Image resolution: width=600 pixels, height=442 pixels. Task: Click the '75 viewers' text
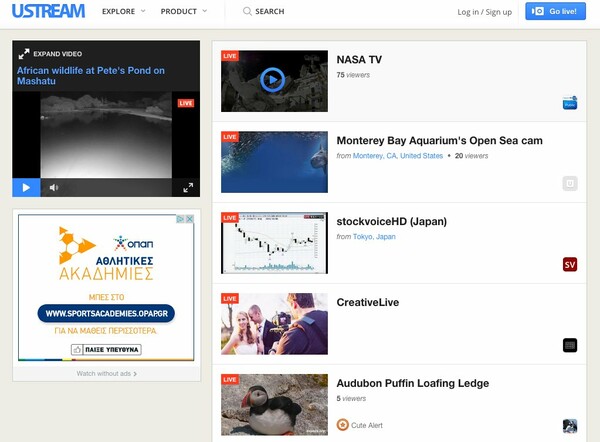(x=353, y=75)
